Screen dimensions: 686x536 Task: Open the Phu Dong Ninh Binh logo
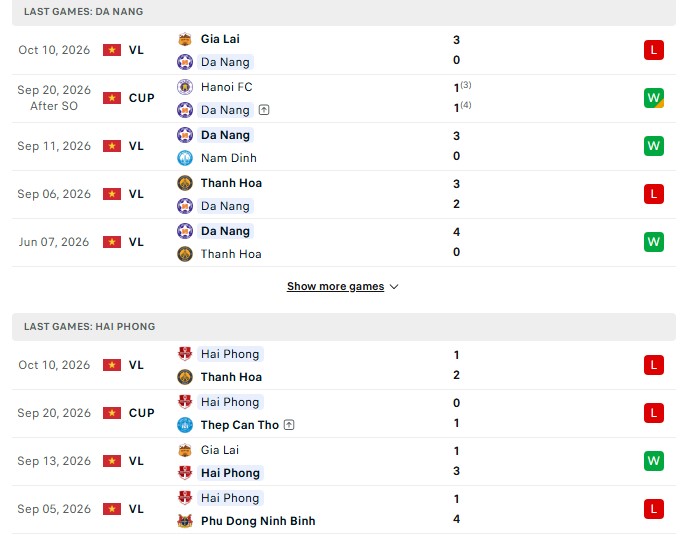click(185, 521)
